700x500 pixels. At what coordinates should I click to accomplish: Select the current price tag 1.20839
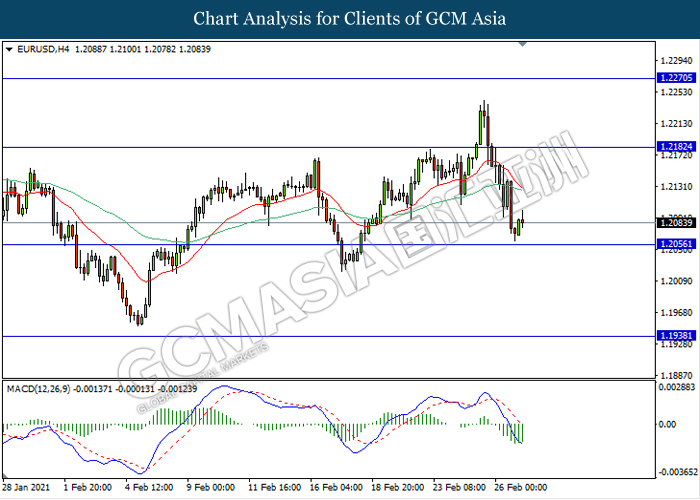(676, 223)
